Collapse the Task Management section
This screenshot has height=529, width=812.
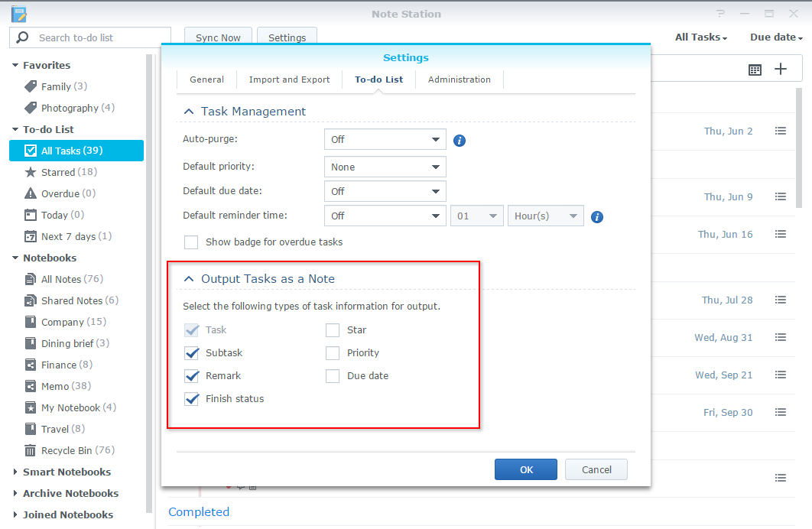pos(189,111)
